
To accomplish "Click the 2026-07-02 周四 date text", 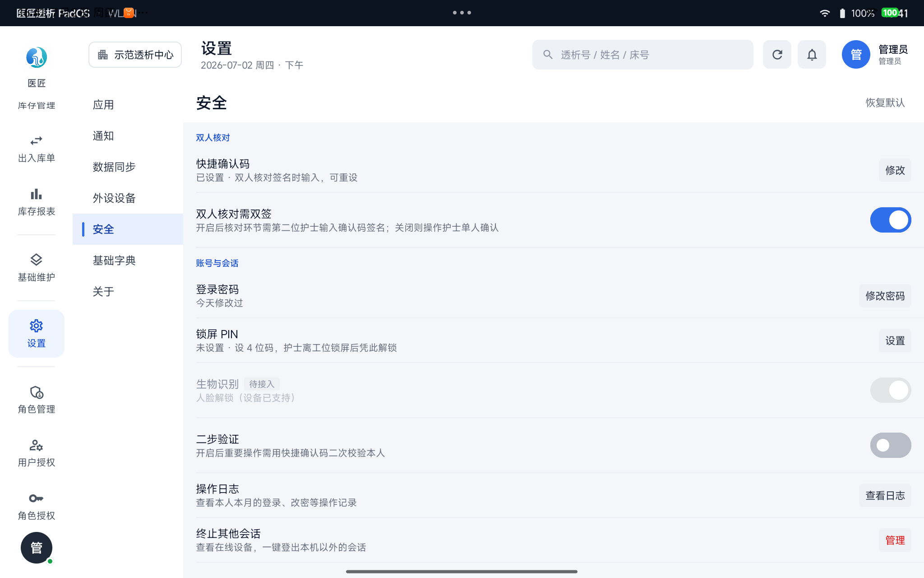I will click(x=237, y=65).
